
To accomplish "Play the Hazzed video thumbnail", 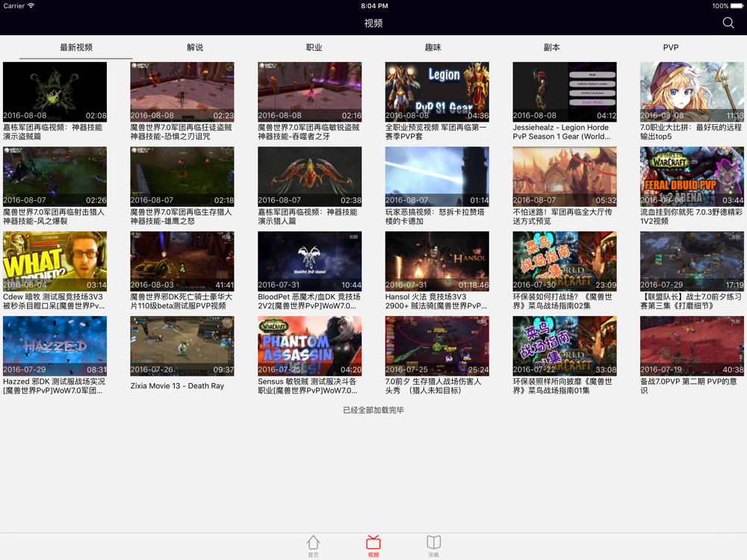I will click(x=55, y=346).
